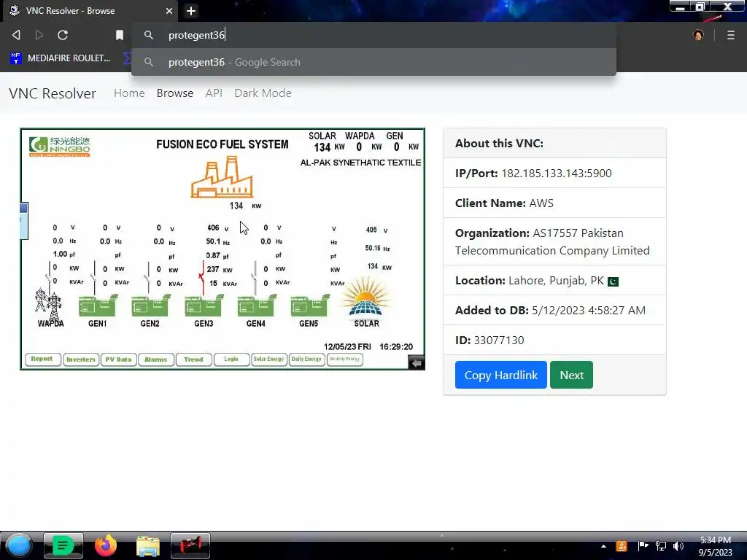Viewport: 747px width, 560px height.
Task: Click the browser forward arrow
Action: (x=39, y=35)
